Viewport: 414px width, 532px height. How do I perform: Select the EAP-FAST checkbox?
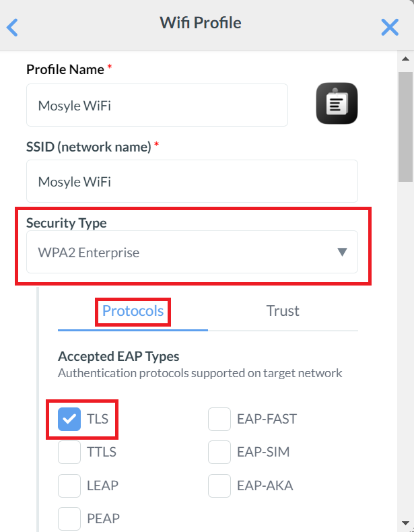219,419
